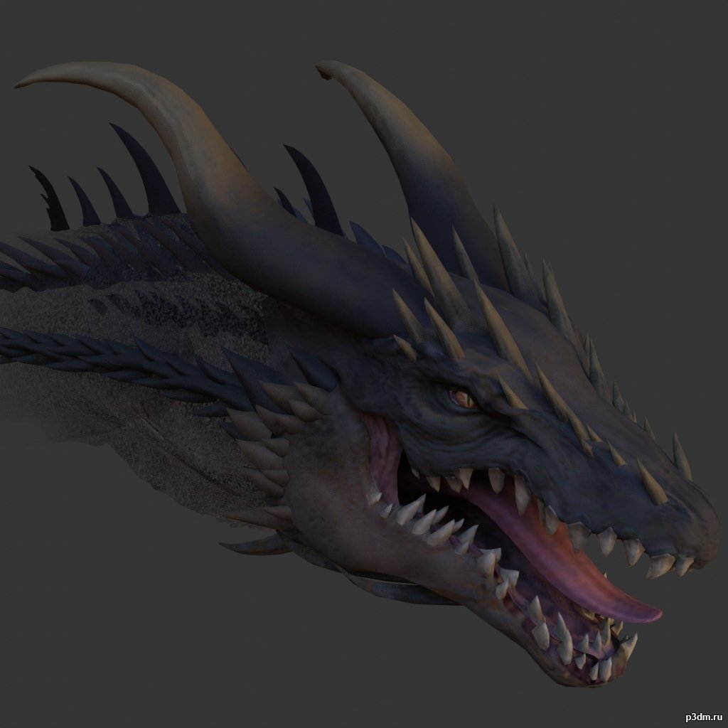Click the front lower jaw teeth cluster
The height and width of the screenshot is (728, 728).
pyautogui.click(x=597, y=654)
